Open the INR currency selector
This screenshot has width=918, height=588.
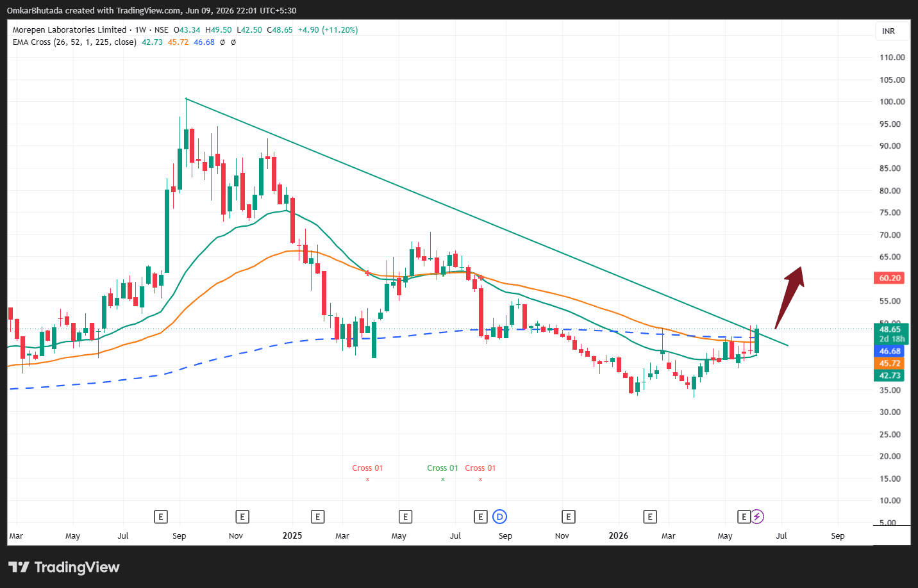click(x=889, y=31)
